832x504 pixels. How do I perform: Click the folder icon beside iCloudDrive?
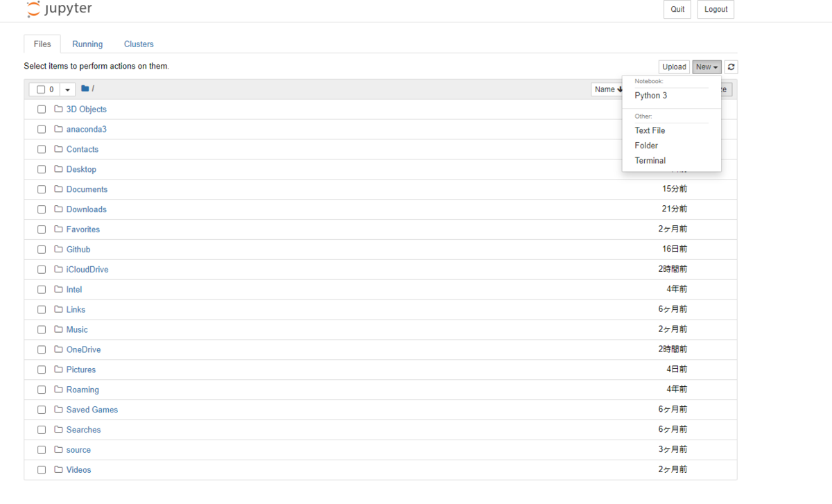coord(59,269)
